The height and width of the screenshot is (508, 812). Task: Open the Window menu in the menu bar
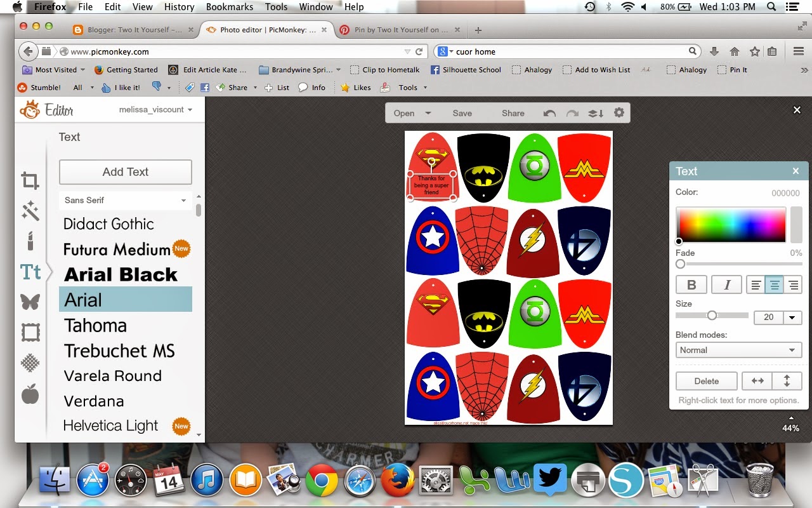[x=315, y=7]
